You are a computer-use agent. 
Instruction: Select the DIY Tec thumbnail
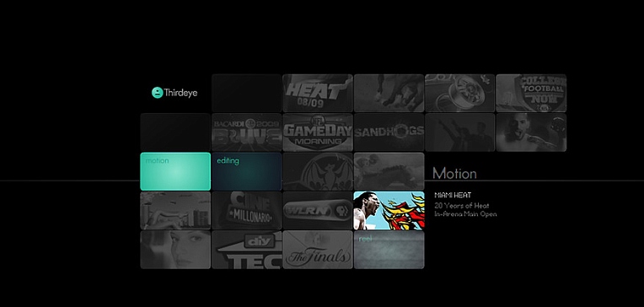(246, 250)
